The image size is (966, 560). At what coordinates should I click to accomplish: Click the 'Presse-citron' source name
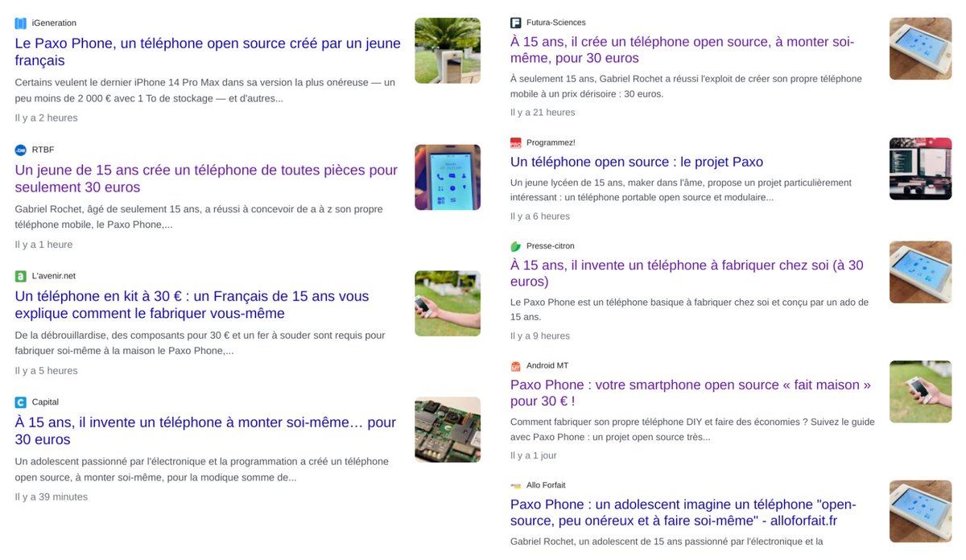point(551,246)
